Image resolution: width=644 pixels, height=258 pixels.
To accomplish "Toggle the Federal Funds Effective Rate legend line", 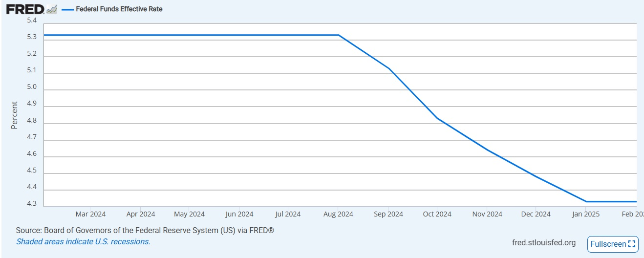I will 67,9.
